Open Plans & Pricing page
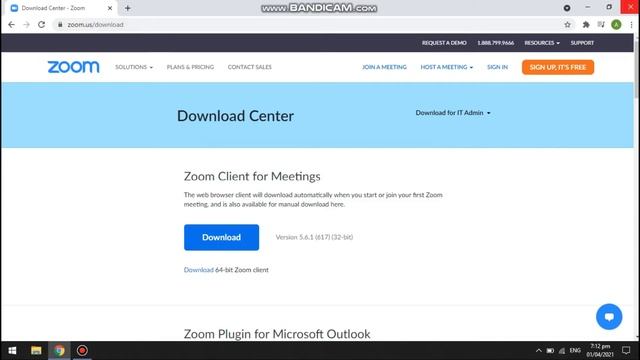This screenshot has height=360, width=640. pyautogui.click(x=190, y=67)
